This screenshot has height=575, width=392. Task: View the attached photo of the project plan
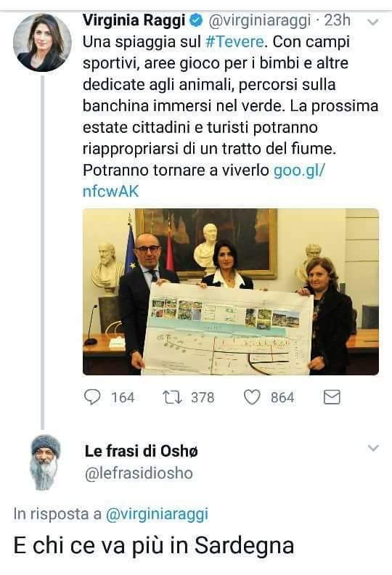pyautogui.click(x=231, y=292)
